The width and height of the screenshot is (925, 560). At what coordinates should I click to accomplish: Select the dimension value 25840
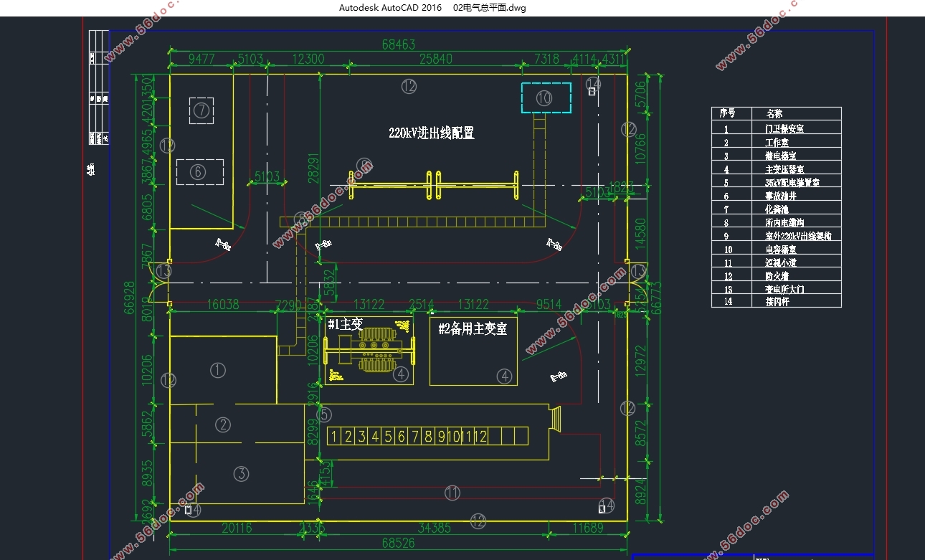click(x=436, y=59)
